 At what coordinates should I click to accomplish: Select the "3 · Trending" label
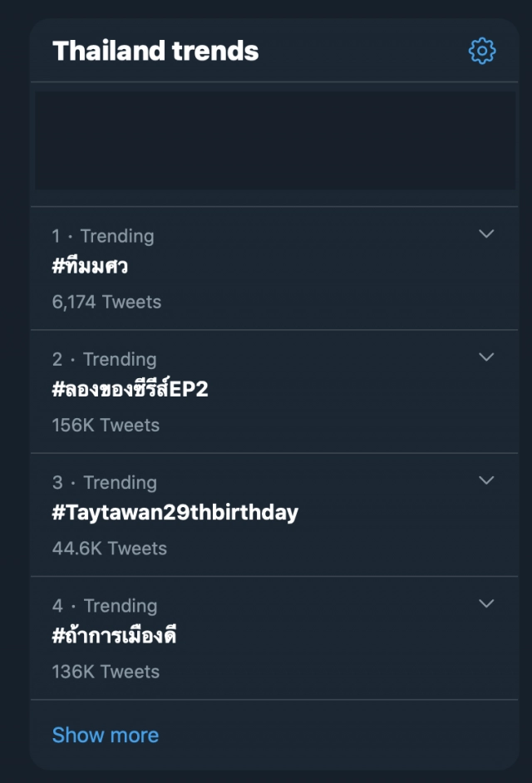(104, 482)
